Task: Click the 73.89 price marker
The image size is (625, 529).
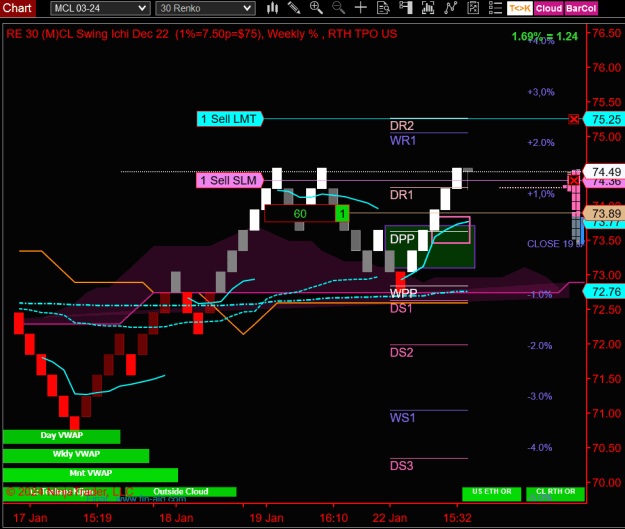Action: [x=604, y=213]
